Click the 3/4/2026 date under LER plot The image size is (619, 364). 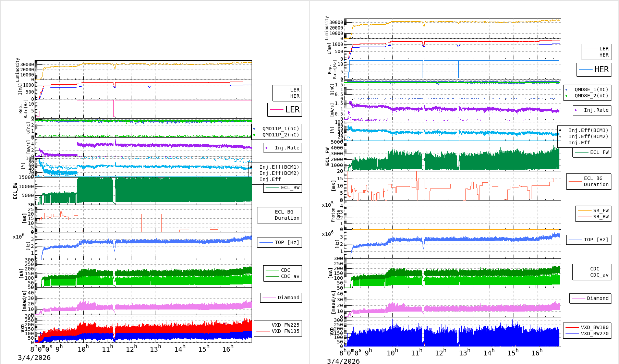tap(34, 357)
